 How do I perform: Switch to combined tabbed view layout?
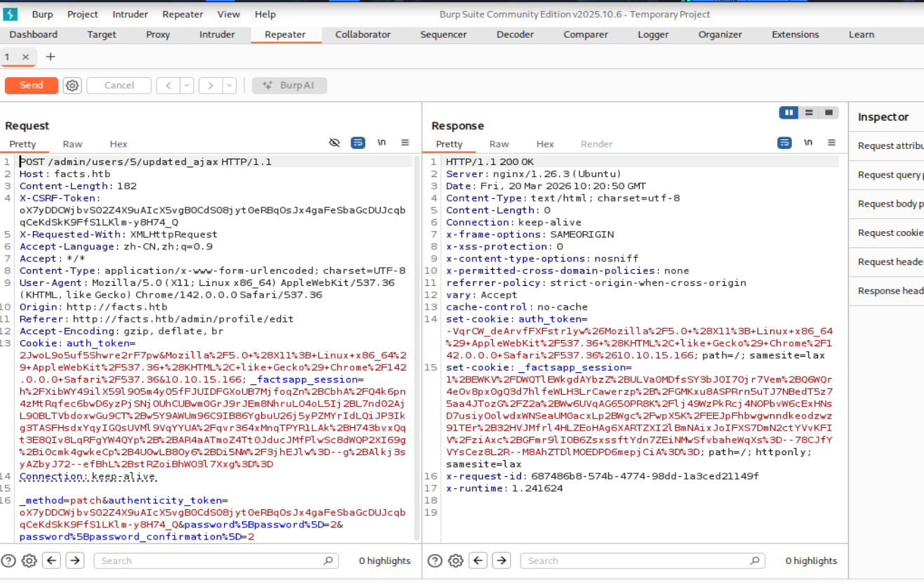tap(829, 112)
